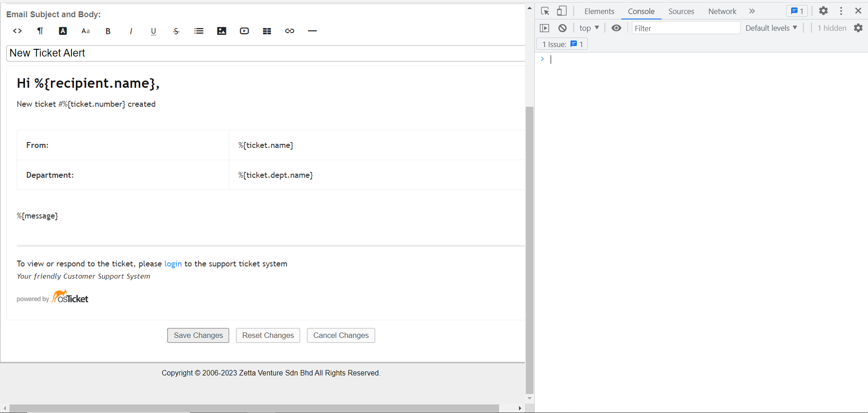The width and height of the screenshot is (868, 413).
Task: Toggle HTML source code view
Action: tap(18, 31)
